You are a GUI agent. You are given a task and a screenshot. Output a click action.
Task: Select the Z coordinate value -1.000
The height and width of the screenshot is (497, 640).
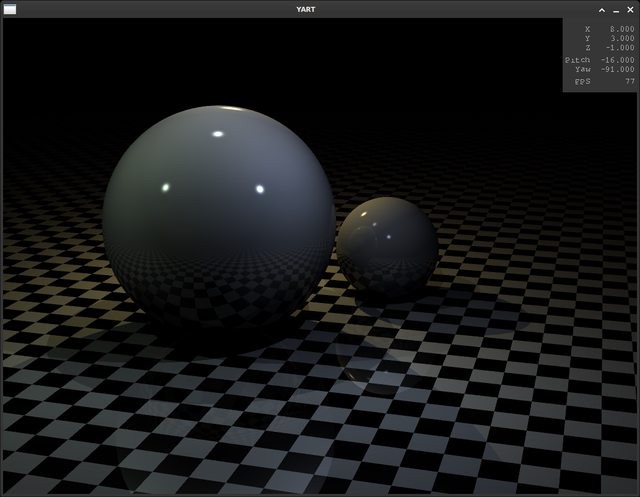pos(620,48)
